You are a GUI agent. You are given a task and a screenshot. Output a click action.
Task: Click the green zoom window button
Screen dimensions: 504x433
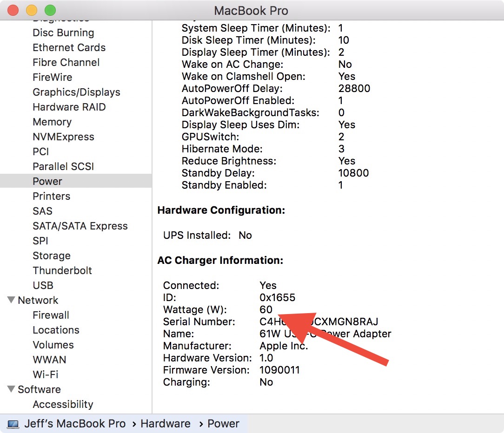[50, 10]
